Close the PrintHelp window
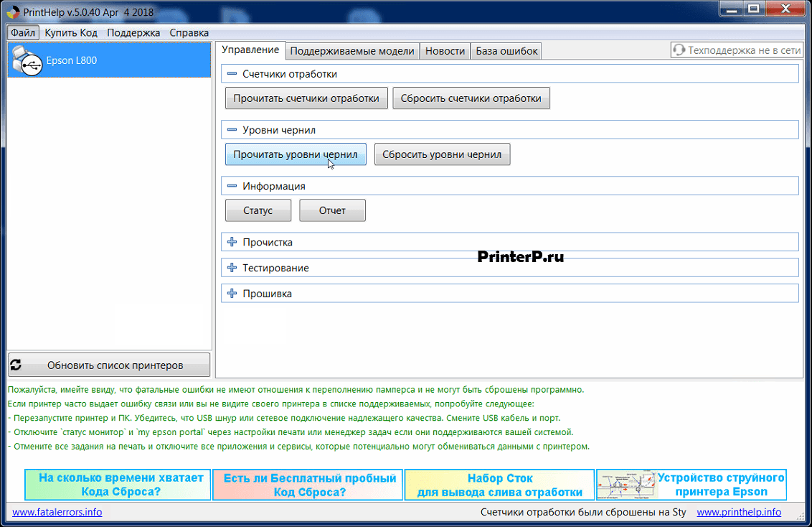The height and width of the screenshot is (527, 812). click(785, 9)
